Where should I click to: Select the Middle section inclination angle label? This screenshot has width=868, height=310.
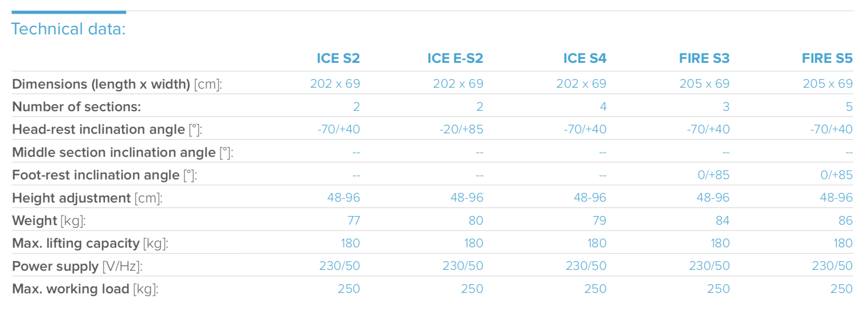122,152
